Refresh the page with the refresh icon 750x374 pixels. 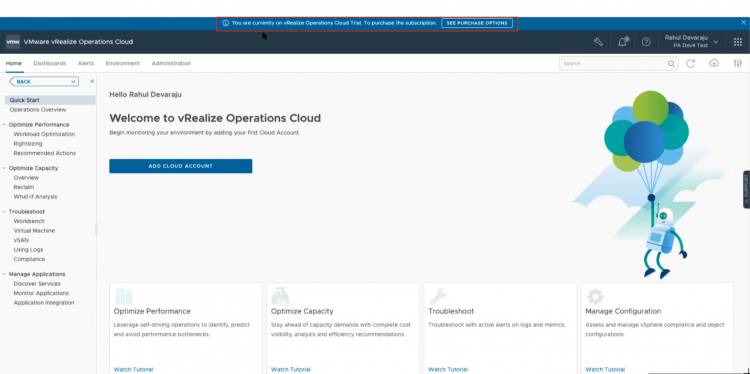[690, 63]
